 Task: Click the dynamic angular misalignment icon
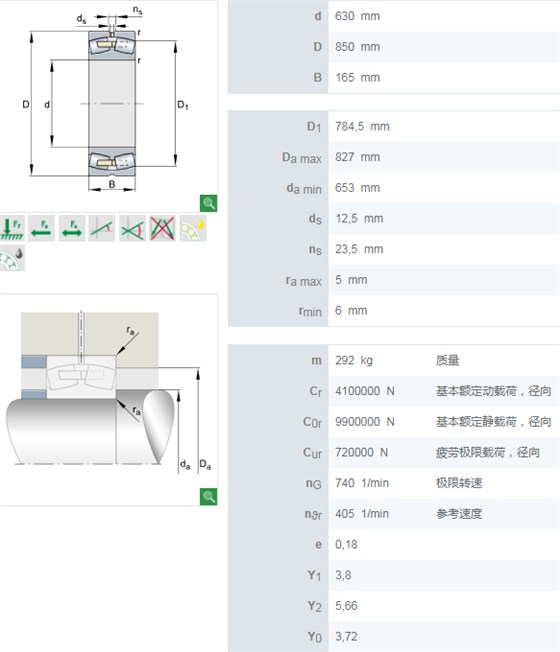pyautogui.click(x=132, y=228)
